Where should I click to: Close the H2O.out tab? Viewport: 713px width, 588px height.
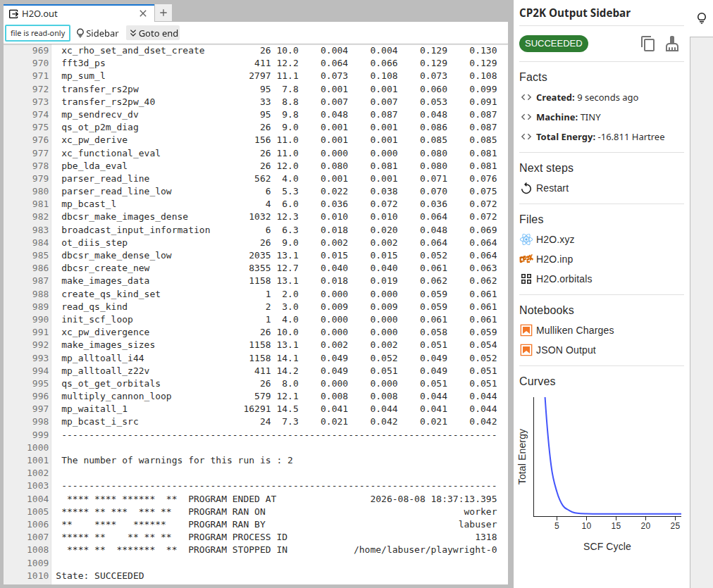pyautogui.click(x=143, y=13)
